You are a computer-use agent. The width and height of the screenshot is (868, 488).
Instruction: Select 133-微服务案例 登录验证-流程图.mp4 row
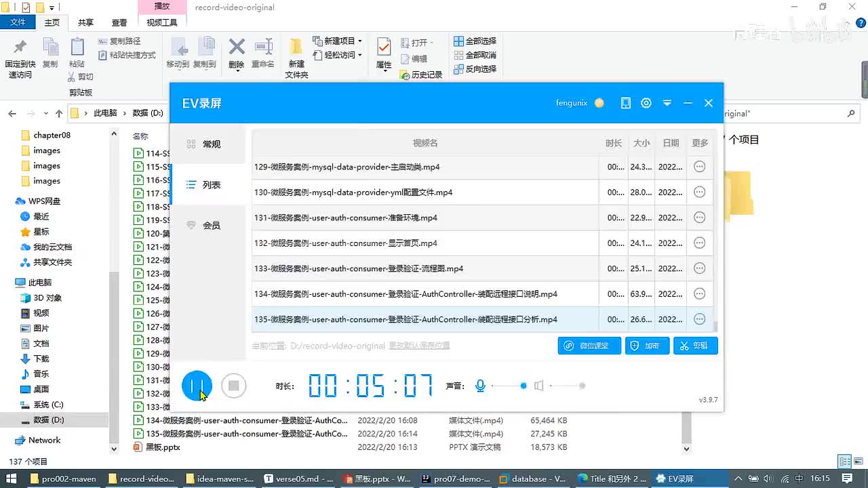(x=483, y=268)
